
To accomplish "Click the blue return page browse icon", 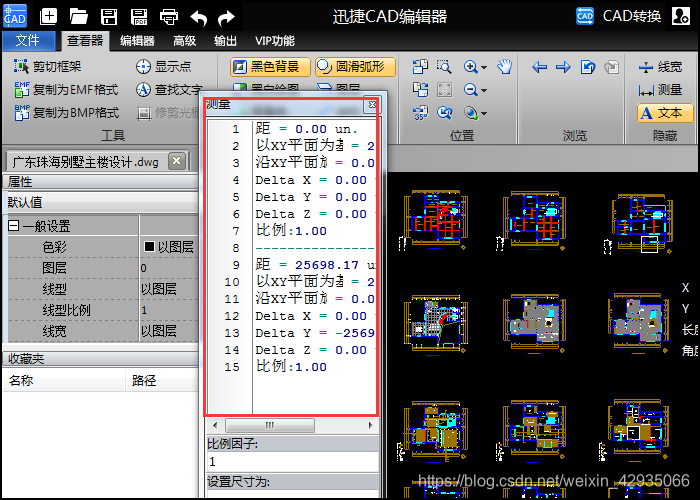I will click(x=588, y=67).
